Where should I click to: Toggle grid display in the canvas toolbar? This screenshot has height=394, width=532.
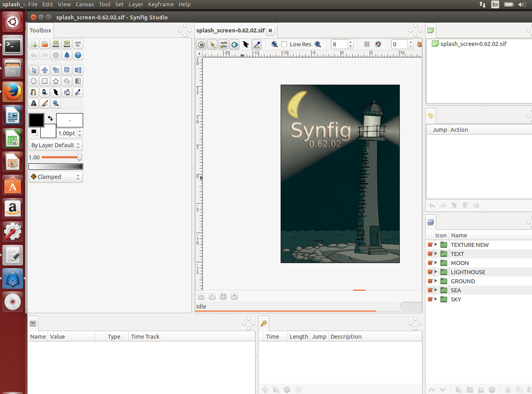tap(367, 44)
